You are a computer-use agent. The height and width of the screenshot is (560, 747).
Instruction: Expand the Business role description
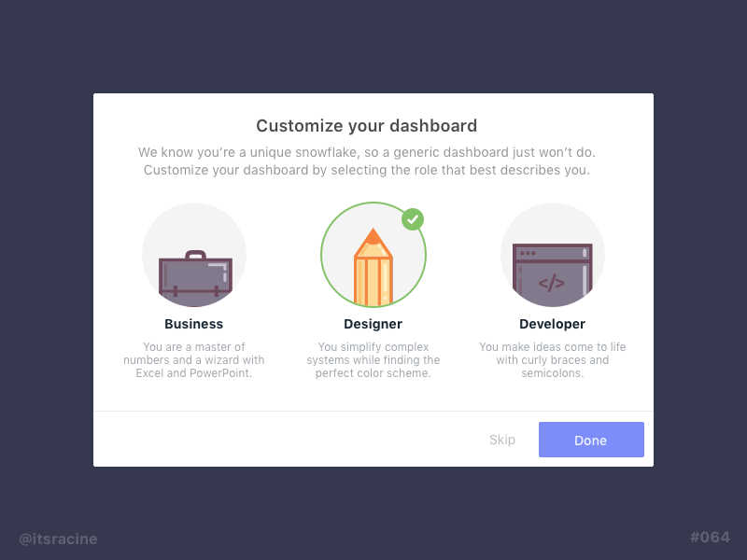click(194, 360)
